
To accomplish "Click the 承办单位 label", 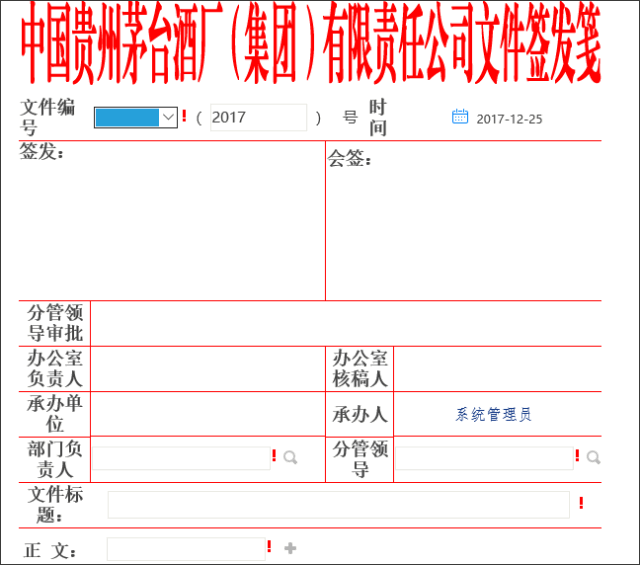I will click(55, 414).
